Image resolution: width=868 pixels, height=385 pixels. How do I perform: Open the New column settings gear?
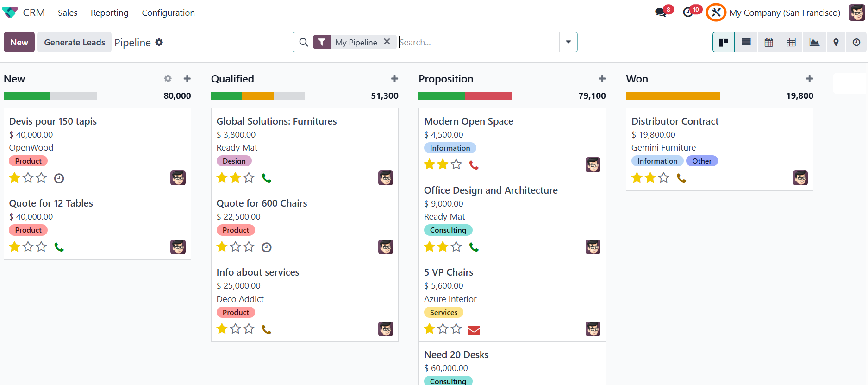(168, 79)
